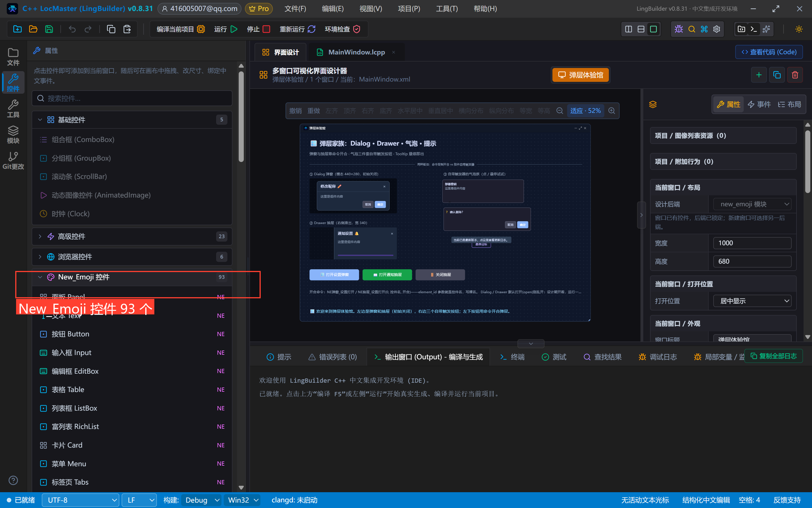Image resolution: width=812 pixels, height=508 pixels.
Task: Click the paste clipboard icon
Action: click(x=127, y=29)
